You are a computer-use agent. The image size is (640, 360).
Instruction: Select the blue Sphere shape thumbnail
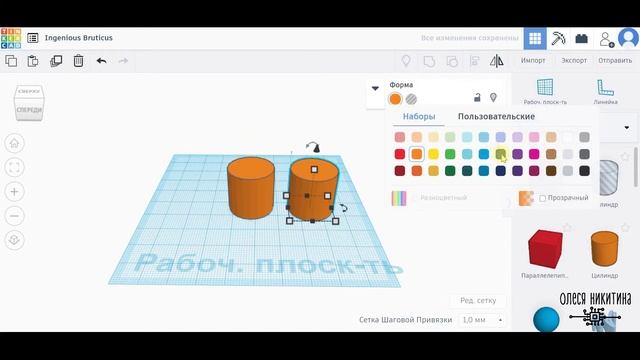[x=546, y=320]
